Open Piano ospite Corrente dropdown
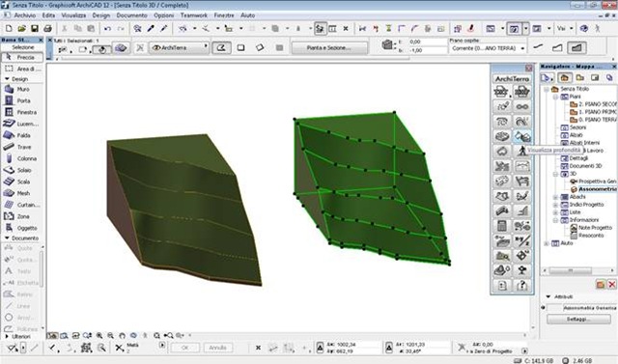The width and height of the screenshot is (618, 364). click(x=488, y=48)
